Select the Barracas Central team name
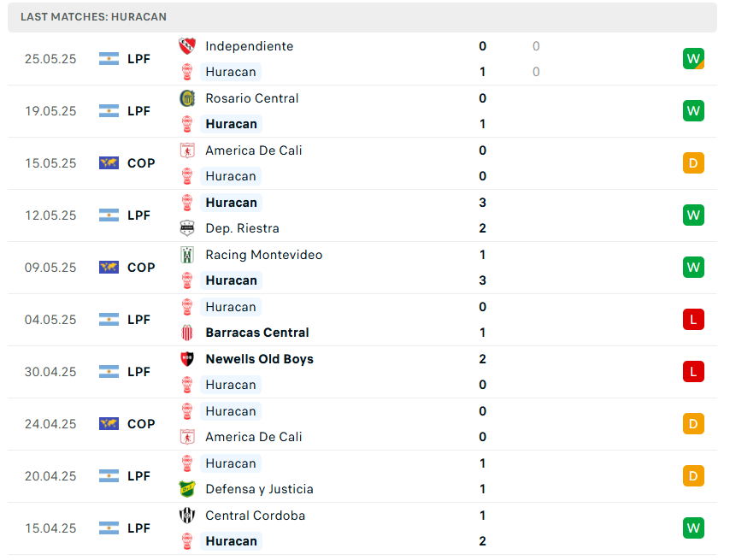Viewport: 730px width, 560px height. (257, 333)
